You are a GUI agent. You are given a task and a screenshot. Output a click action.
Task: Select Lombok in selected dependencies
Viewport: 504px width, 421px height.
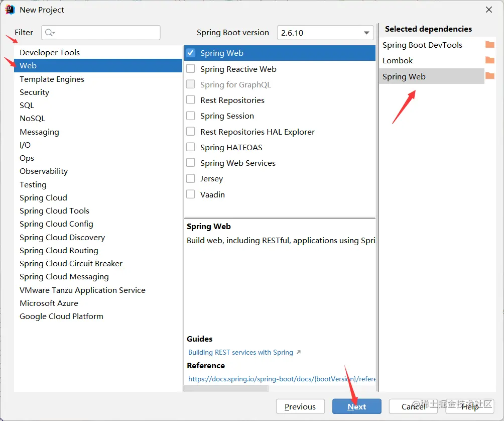(x=431, y=60)
